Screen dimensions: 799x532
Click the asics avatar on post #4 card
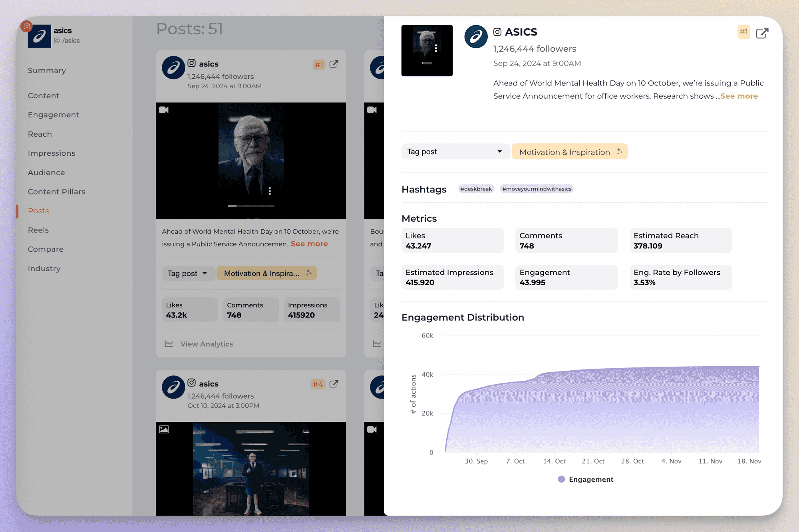click(173, 387)
